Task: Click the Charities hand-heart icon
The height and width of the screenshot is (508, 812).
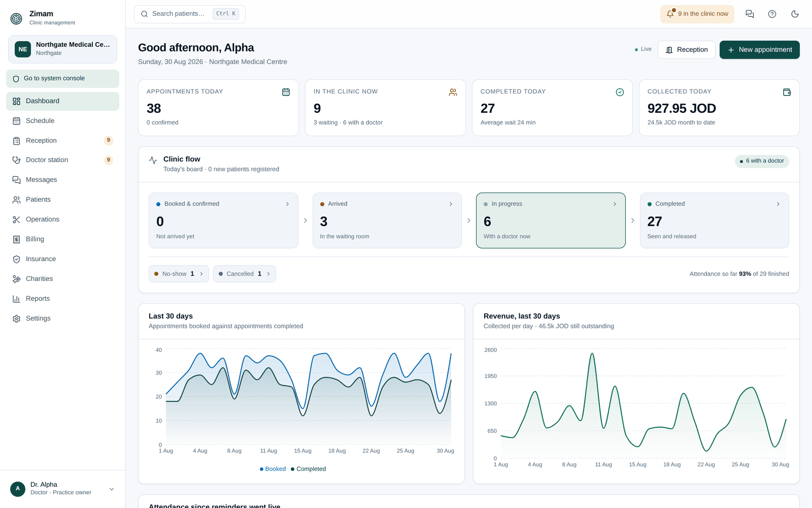Action: [16, 279]
